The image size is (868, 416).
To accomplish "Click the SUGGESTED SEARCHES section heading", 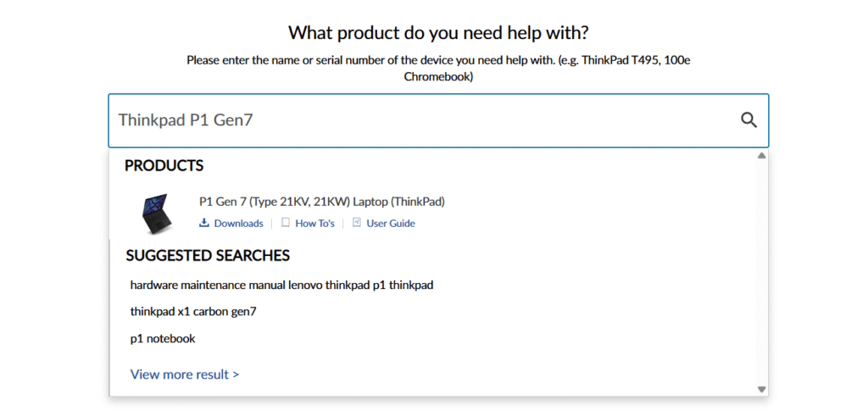I will [x=208, y=255].
